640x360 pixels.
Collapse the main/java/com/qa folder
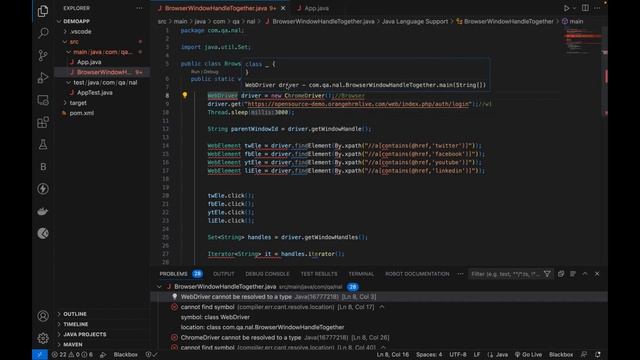pos(102,52)
